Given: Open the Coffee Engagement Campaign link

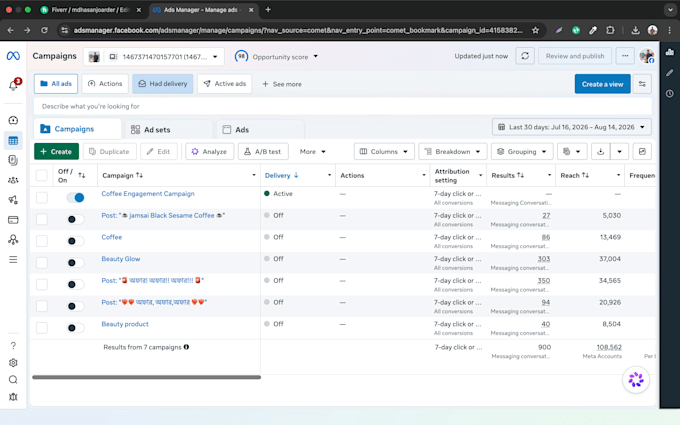Looking at the screenshot, I should pos(148,194).
